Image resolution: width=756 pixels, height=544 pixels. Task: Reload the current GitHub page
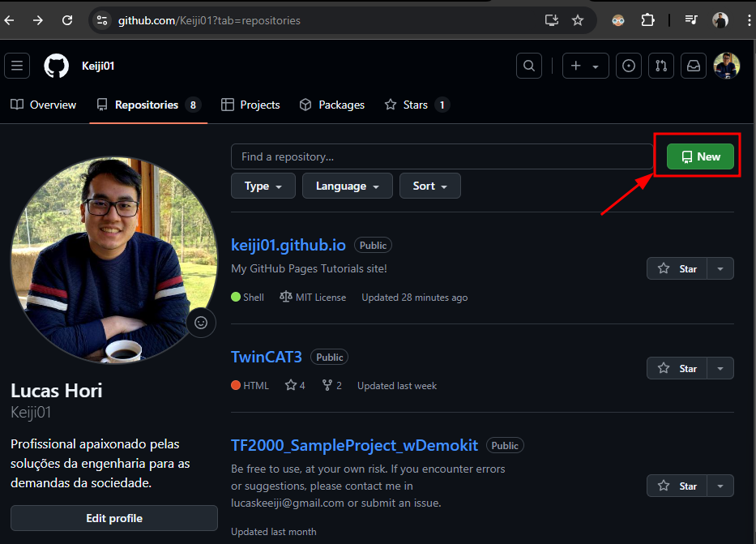click(67, 20)
